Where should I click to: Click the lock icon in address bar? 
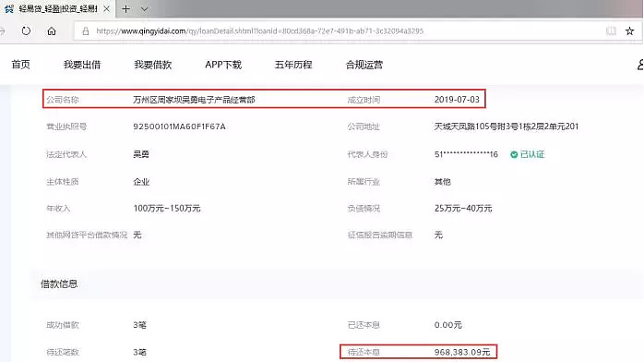[x=86, y=30]
